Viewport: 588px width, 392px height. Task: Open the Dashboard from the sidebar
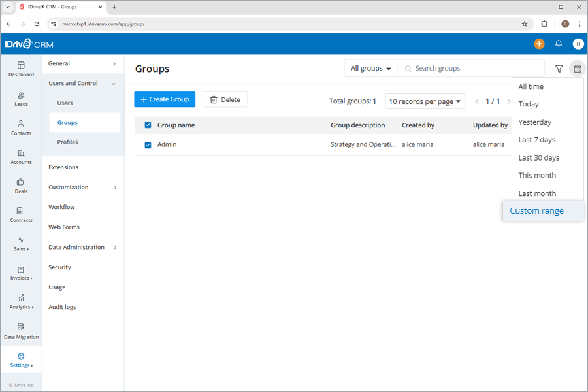pyautogui.click(x=21, y=68)
